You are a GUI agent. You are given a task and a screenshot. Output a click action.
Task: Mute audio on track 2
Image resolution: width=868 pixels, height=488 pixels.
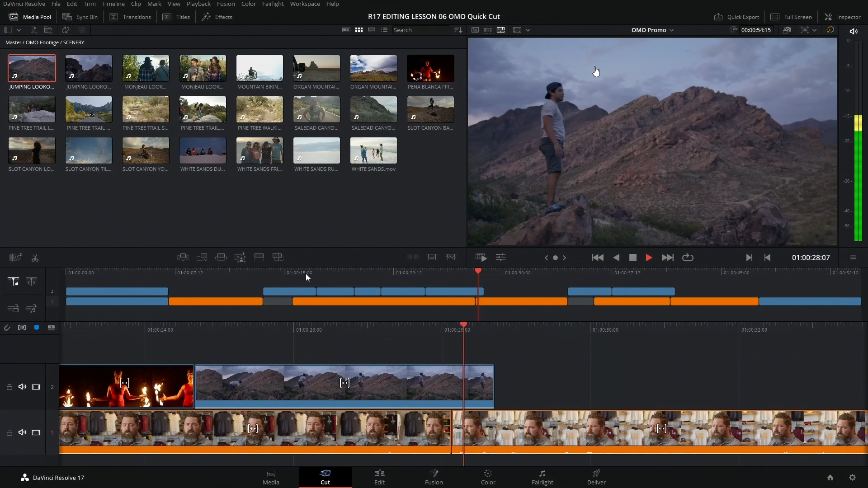[x=22, y=387]
